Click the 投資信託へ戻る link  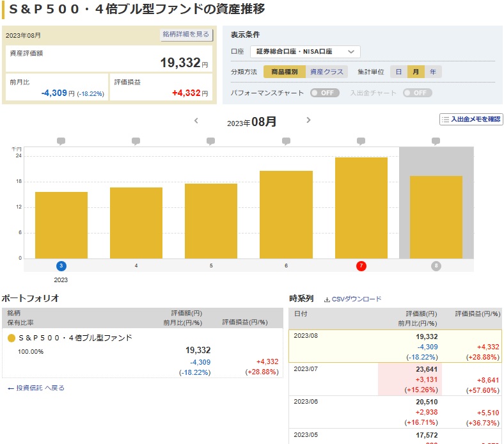(36, 388)
